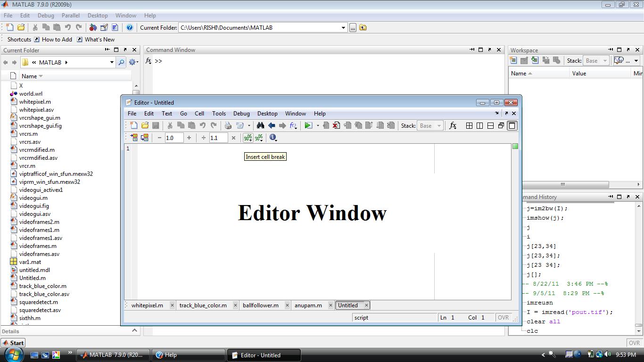Open the Debug menu in the Editor
Image resolution: width=644 pixels, height=362 pixels.
pos(241,113)
